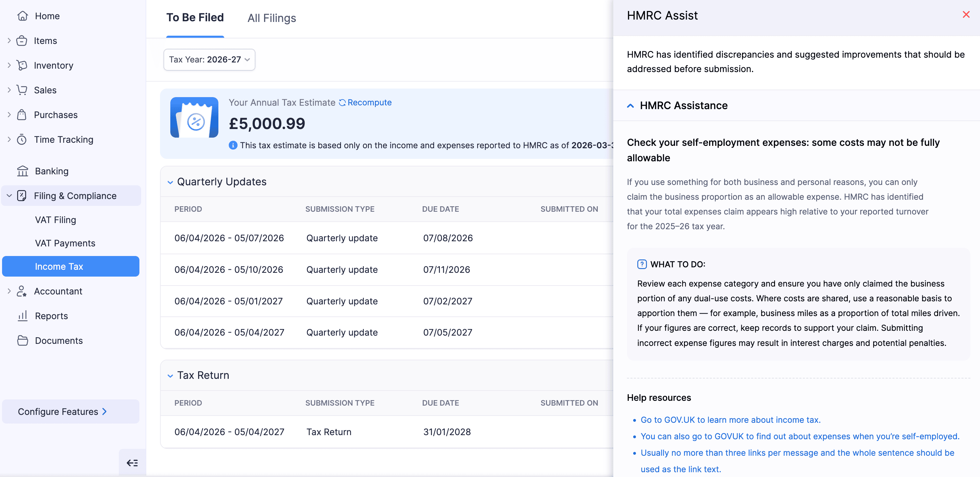This screenshot has height=477, width=980.
Task: Expand the Items menu chevron
Action: 9,41
